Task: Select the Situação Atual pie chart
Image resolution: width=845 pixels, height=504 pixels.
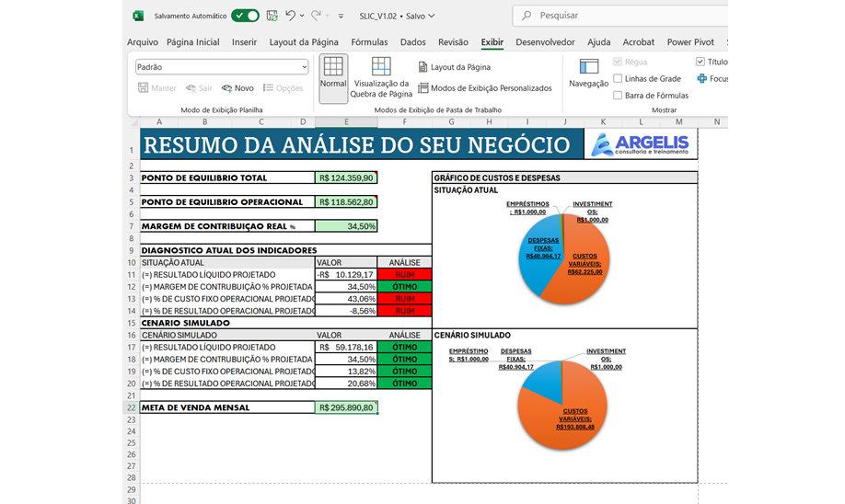Action: (x=563, y=259)
